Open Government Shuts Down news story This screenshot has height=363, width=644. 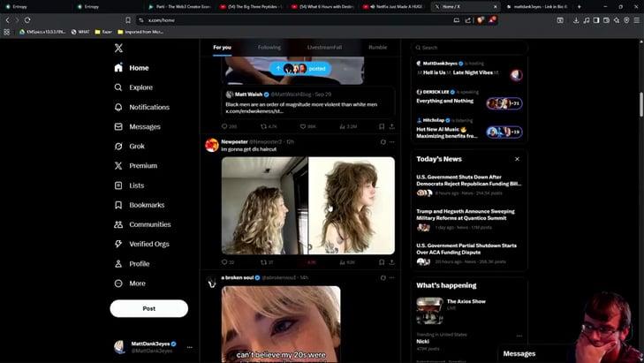469,185
